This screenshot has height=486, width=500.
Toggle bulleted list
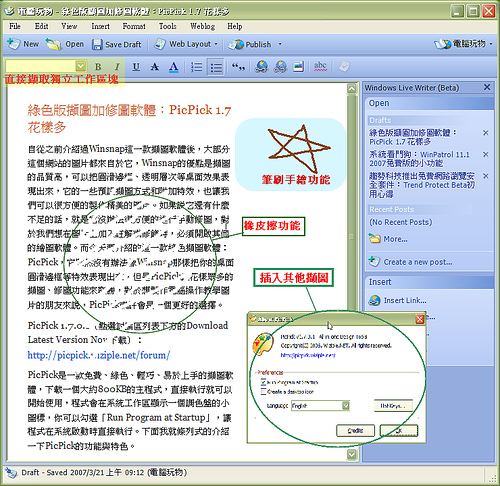216,67
